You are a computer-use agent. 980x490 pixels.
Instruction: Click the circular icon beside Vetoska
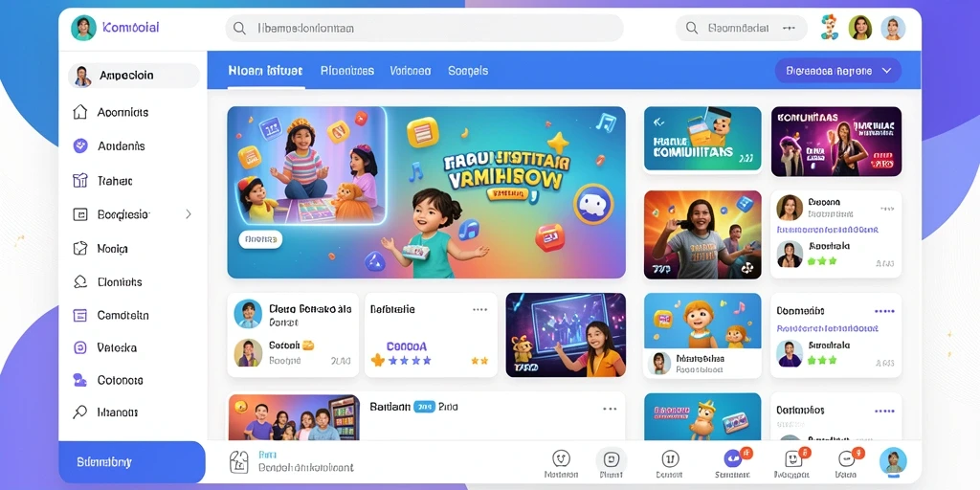pyautogui.click(x=80, y=347)
